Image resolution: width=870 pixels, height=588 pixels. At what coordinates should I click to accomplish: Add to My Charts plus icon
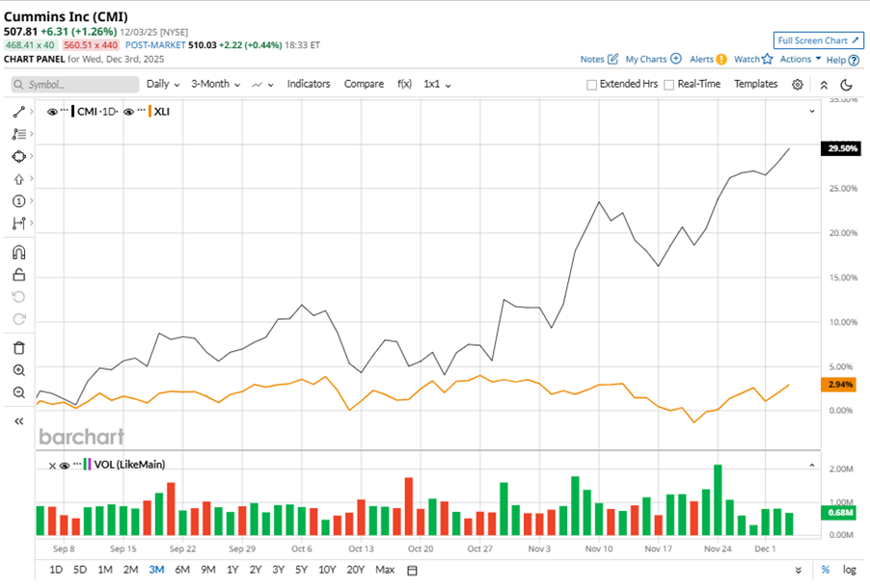(676, 59)
